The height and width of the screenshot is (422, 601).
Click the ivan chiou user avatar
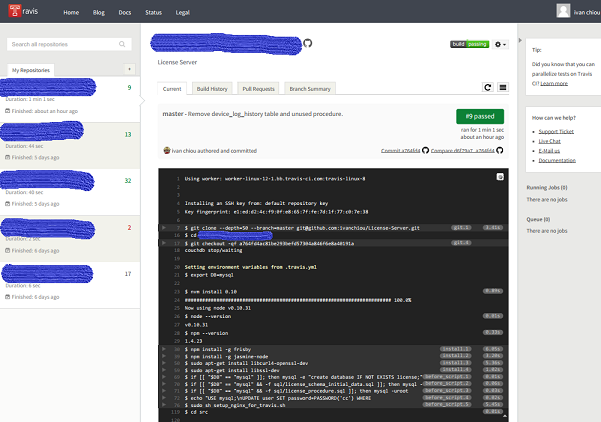(x=563, y=11)
